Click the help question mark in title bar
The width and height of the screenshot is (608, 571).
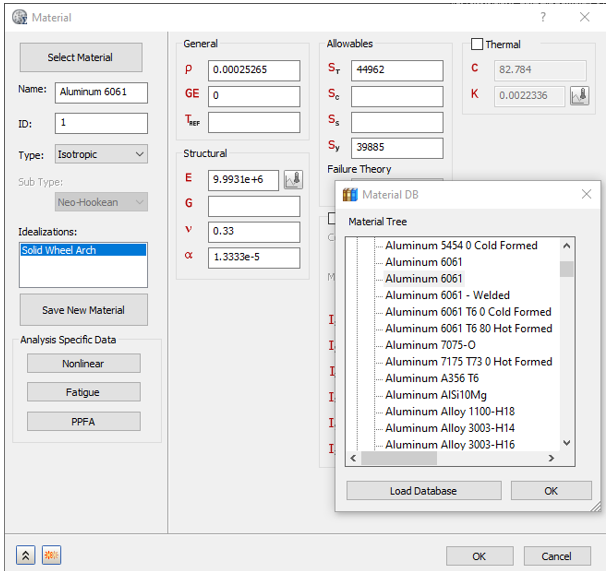(x=543, y=17)
